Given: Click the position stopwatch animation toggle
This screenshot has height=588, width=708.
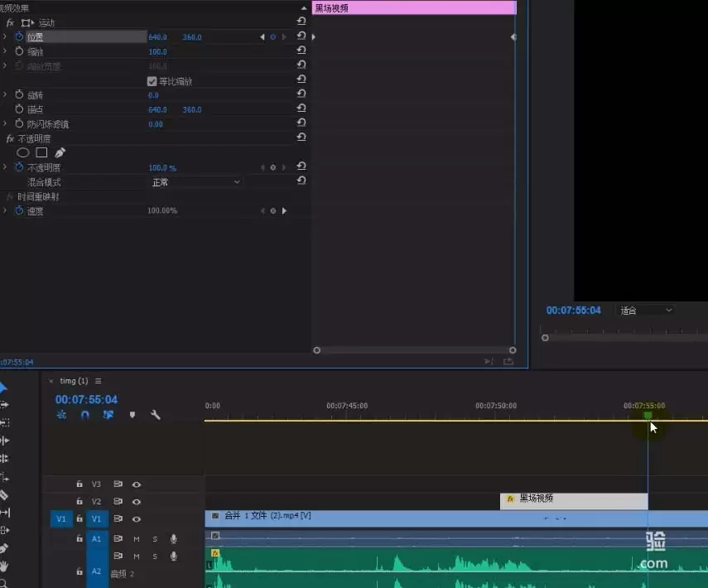Looking at the screenshot, I should 19,36.
